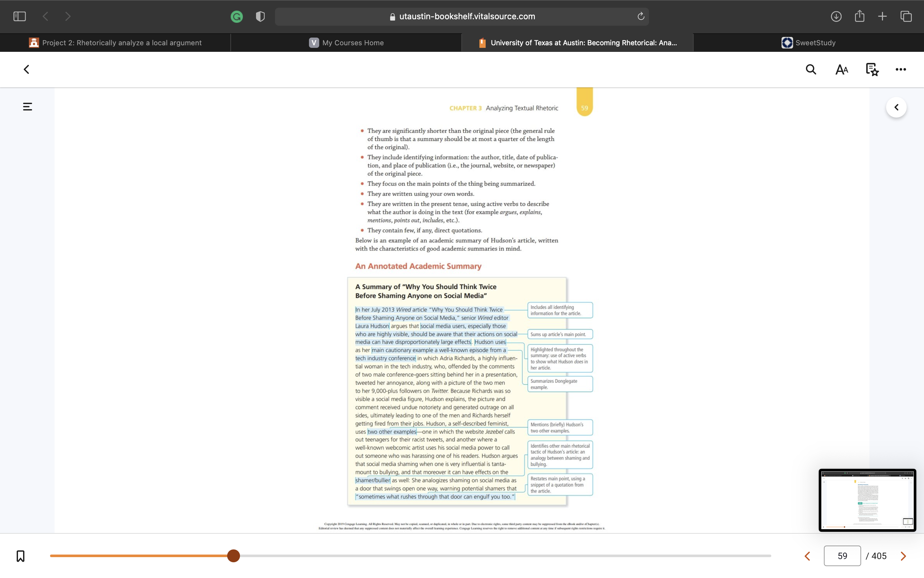The height and width of the screenshot is (578, 924).
Task: Open the Share menu
Action: 860,16
